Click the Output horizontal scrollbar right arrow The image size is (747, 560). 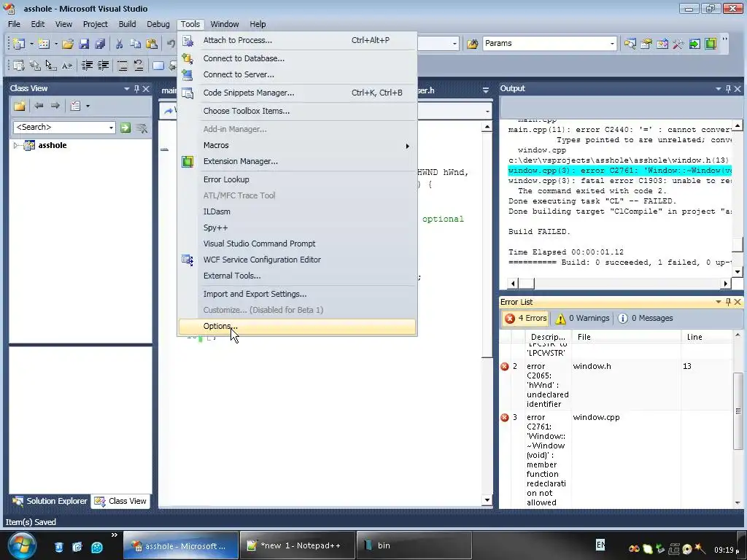[725, 284]
